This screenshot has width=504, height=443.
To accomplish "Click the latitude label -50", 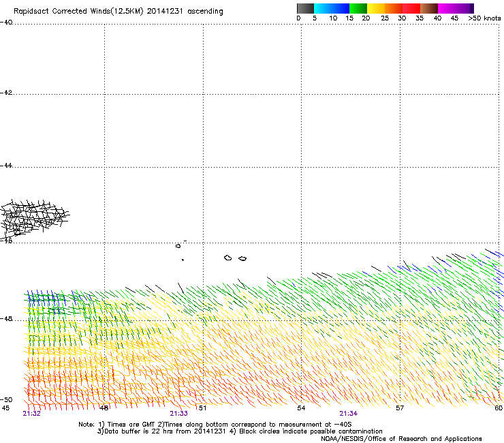I will point(6,399).
